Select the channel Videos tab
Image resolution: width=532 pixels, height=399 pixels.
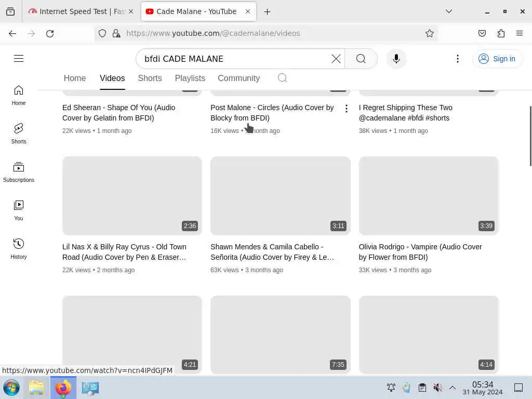[x=112, y=78]
